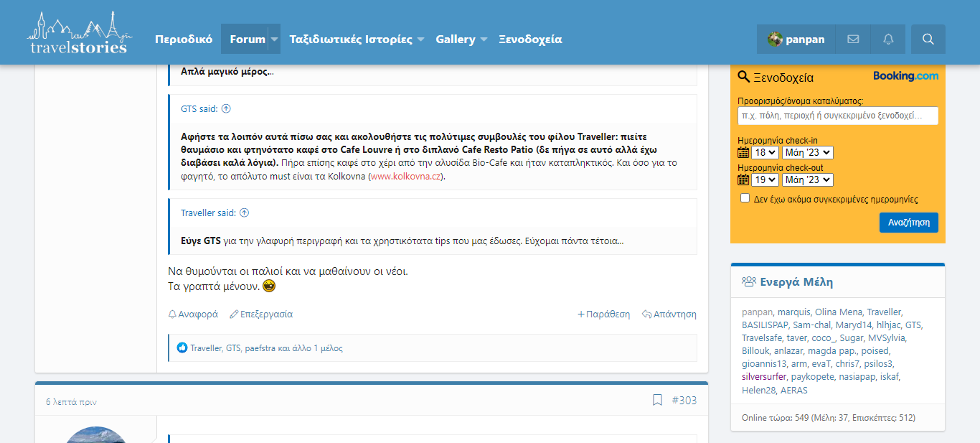
Task: Click the Απάντηση reply link
Action: pos(669,314)
